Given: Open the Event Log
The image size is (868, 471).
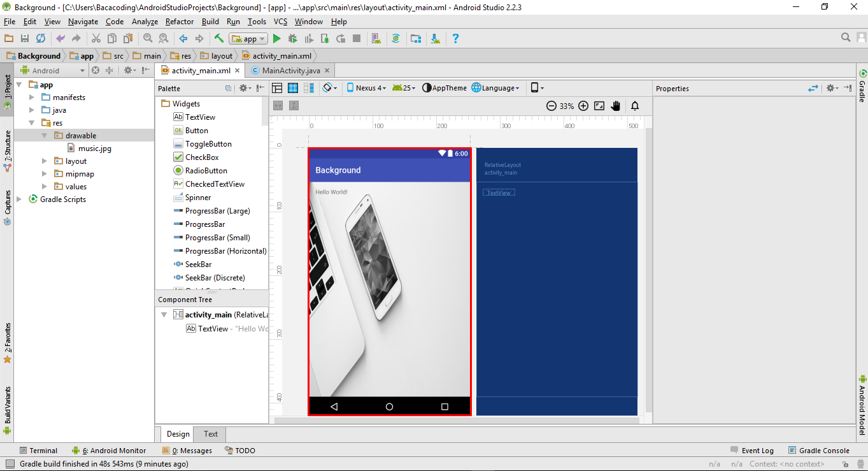Looking at the screenshot, I should [757, 450].
